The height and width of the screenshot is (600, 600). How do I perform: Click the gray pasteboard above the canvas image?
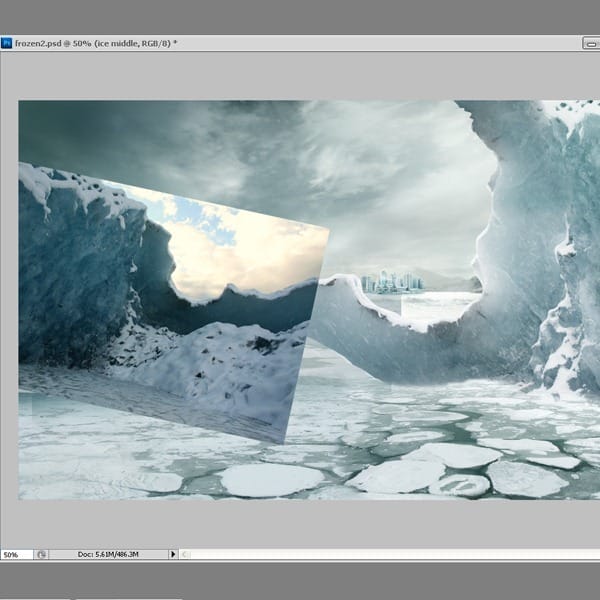[x=300, y=75]
